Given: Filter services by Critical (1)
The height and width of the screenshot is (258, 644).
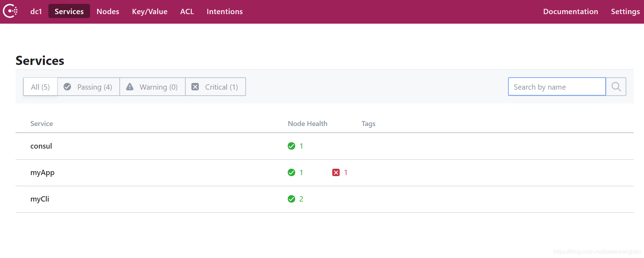Looking at the screenshot, I should [x=215, y=87].
